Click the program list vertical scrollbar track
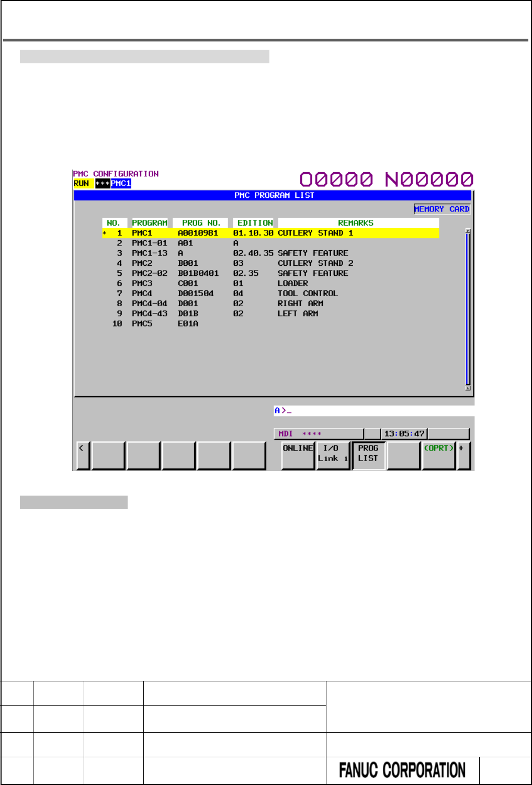 (x=468, y=309)
